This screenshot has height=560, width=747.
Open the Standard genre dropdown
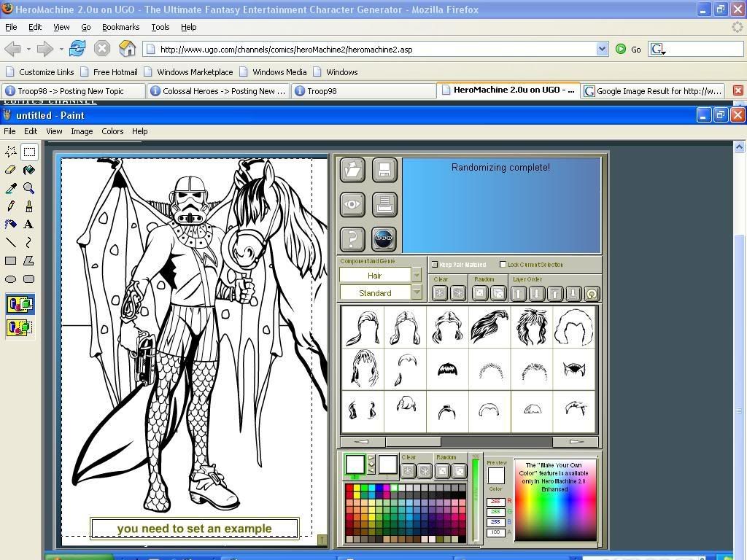tap(417, 293)
